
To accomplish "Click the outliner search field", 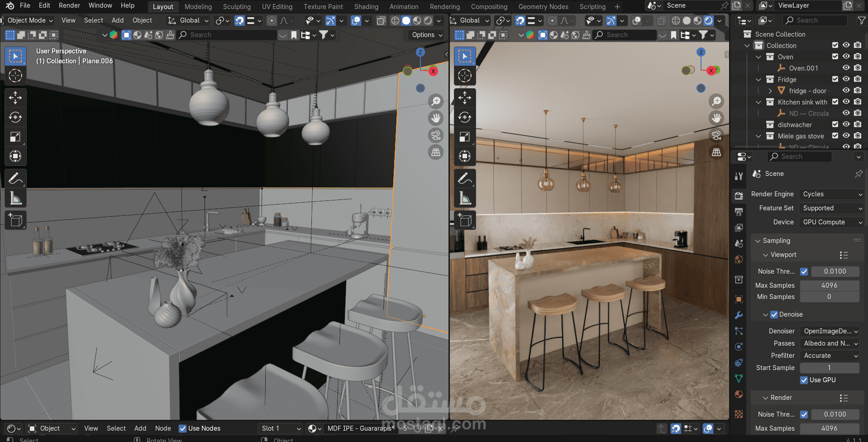I will point(816,20).
